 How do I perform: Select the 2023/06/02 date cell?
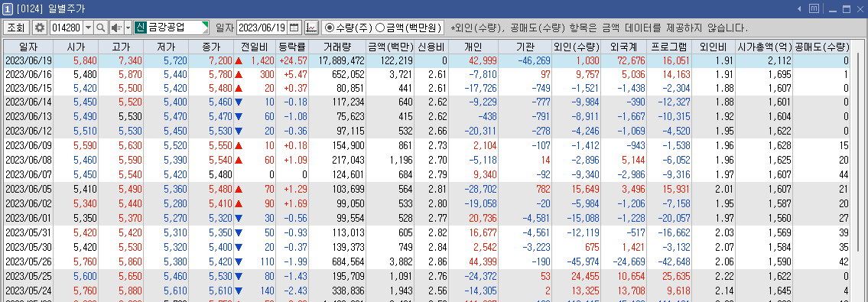tap(28, 203)
